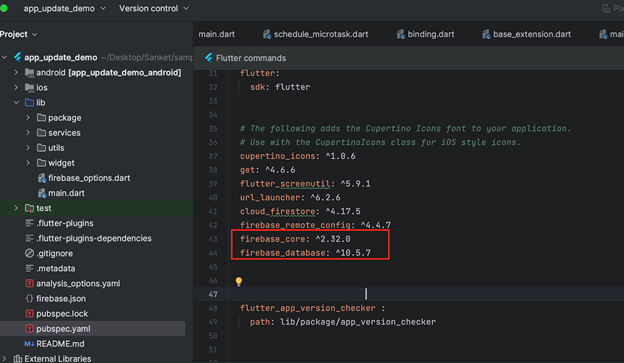Open the Project view dropdown
The image size is (624, 363).
(18, 34)
